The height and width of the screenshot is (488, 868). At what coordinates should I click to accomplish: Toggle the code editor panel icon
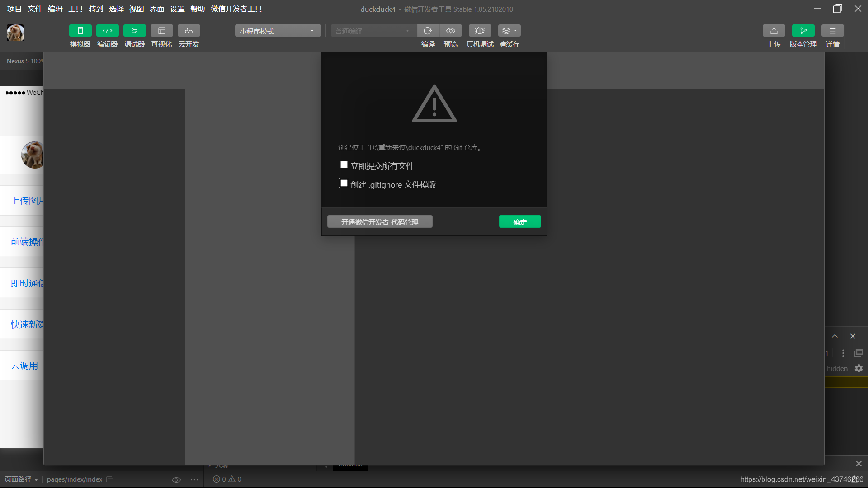pyautogui.click(x=108, y=31)
